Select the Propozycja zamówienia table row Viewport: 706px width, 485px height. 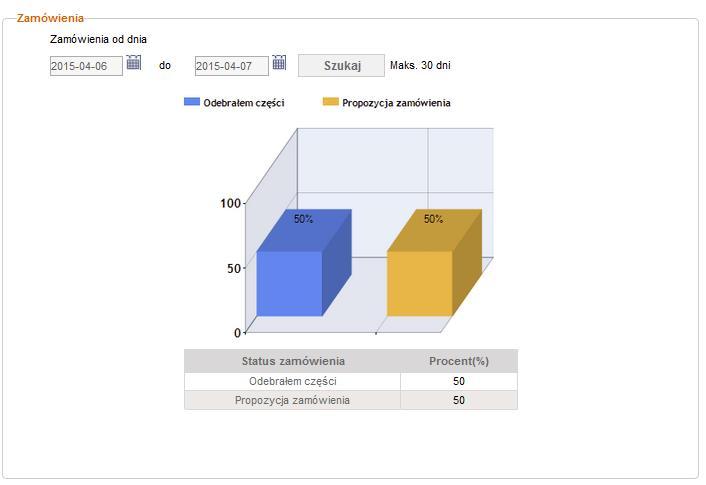coord(351,400)
